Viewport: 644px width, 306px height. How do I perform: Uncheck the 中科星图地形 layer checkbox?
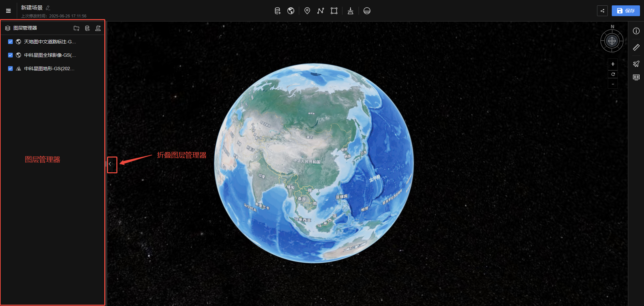click(x=10, y=69)
